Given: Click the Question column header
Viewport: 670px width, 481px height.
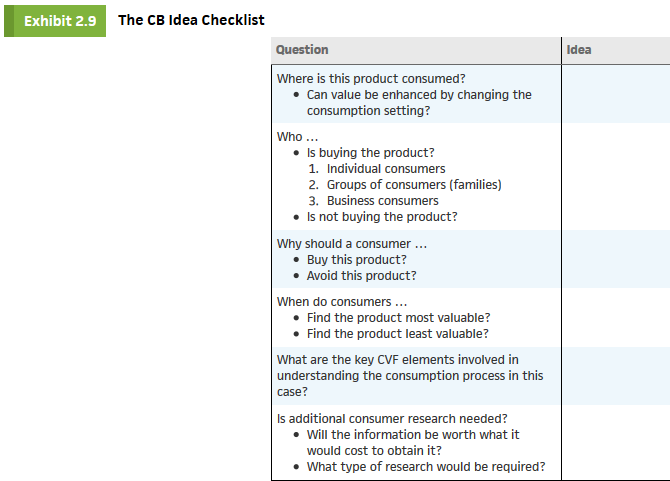Looking at the screenshot, I should tap(302, 50).
